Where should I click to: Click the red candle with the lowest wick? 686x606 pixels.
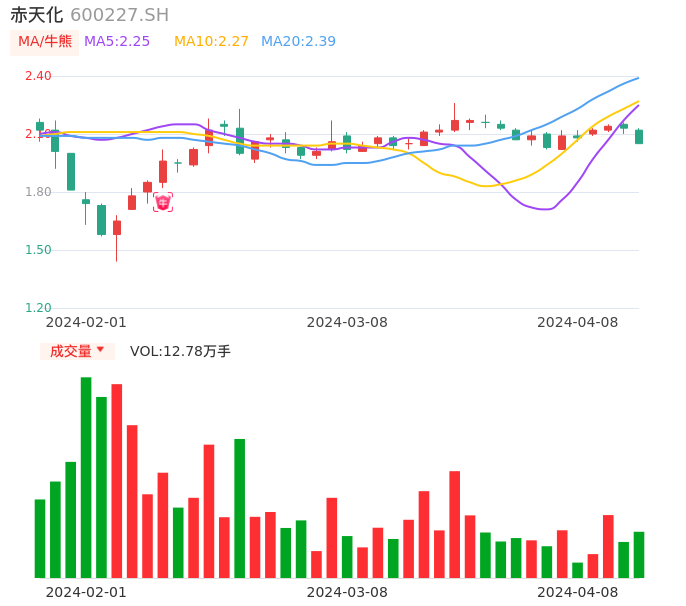point(117,228)
